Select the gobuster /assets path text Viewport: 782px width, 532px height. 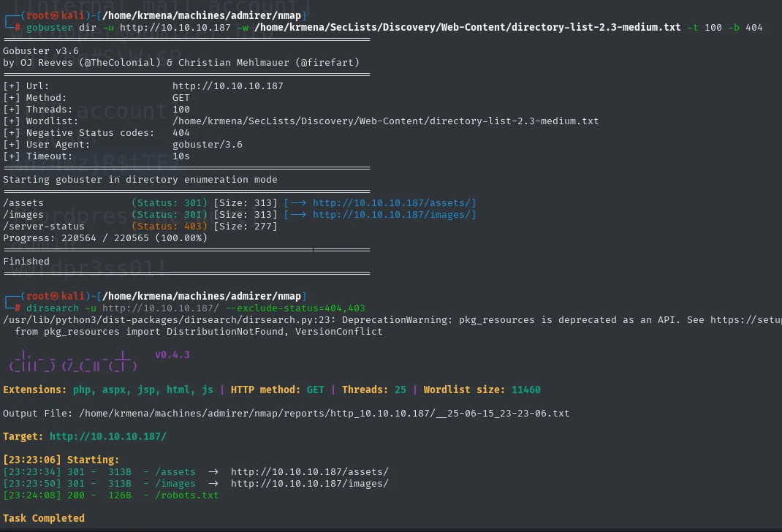[23, 203]
